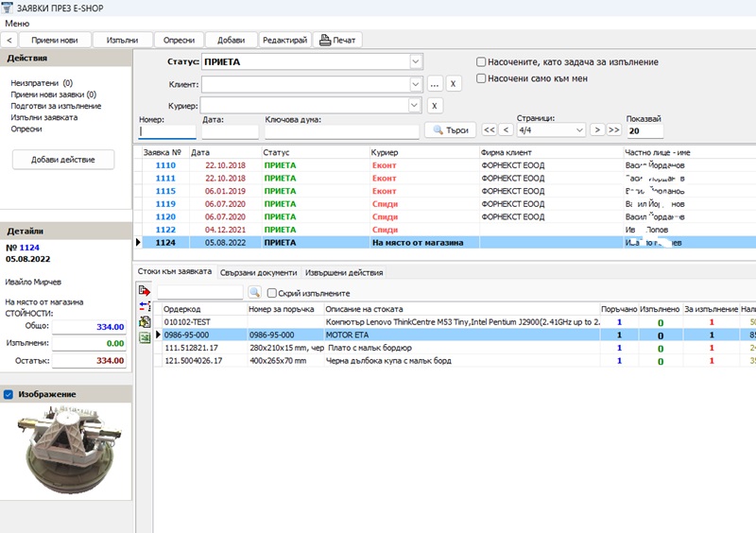Select order row number 1119
The height and width of the screenshot is (533, 756).
(x=444, y=204)
